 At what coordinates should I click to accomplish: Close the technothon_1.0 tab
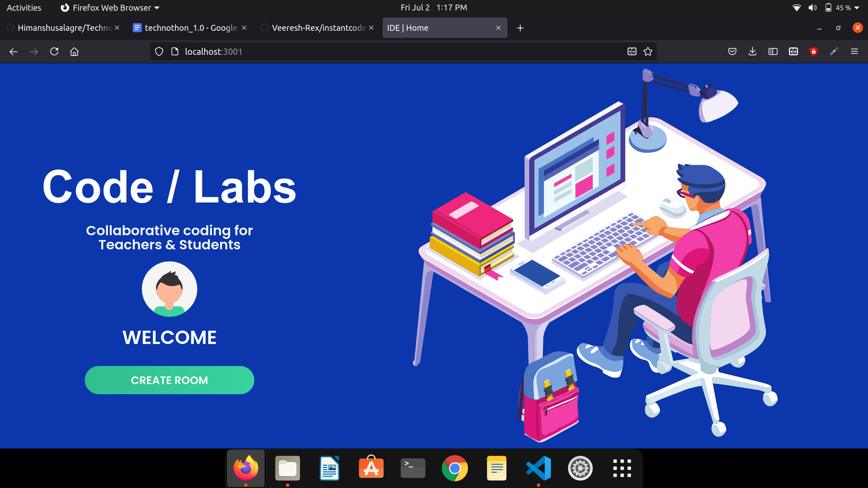244,28
